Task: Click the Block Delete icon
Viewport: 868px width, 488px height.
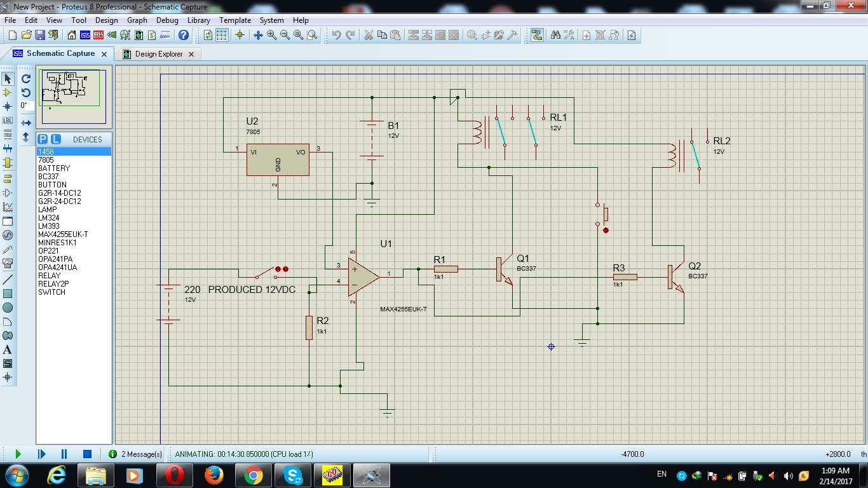Action: pos(454,35)
